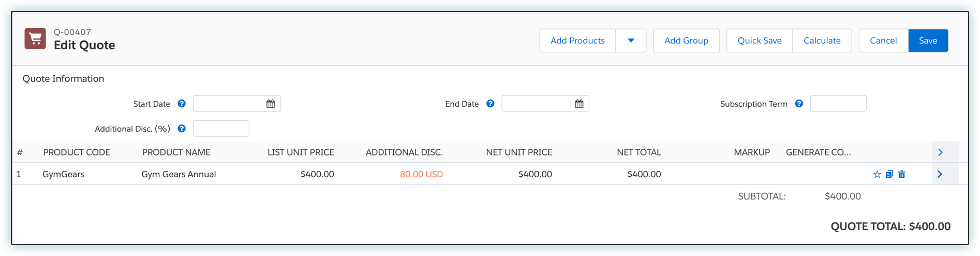Cancel editing the quote

click(883, 40)
